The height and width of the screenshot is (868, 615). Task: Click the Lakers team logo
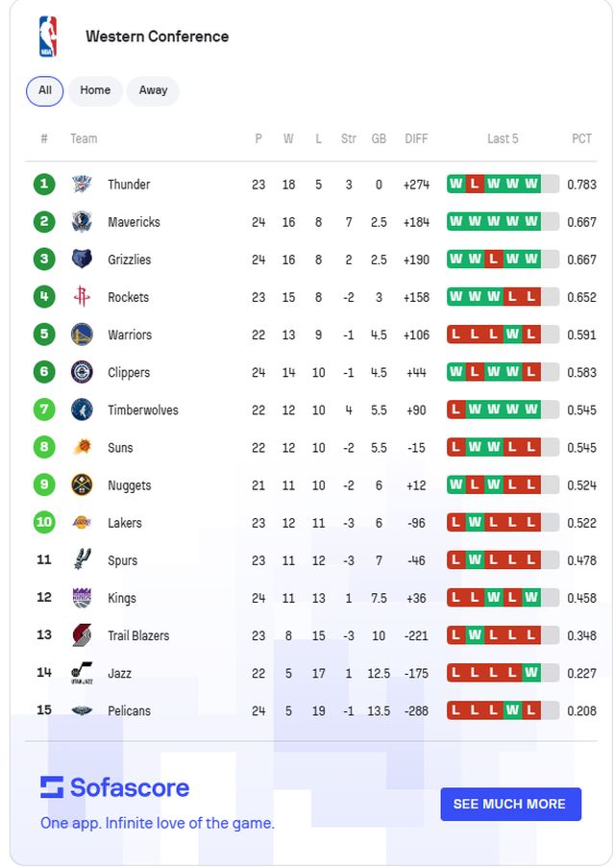point(82,523)
